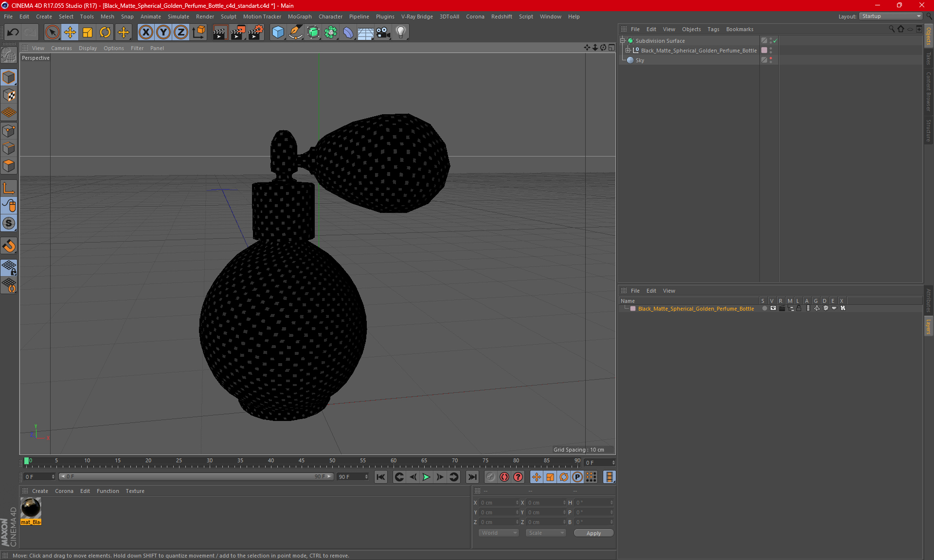934x560 pixels.
Task: Toggle world coordinate system icon
Action: coord(198,33)
